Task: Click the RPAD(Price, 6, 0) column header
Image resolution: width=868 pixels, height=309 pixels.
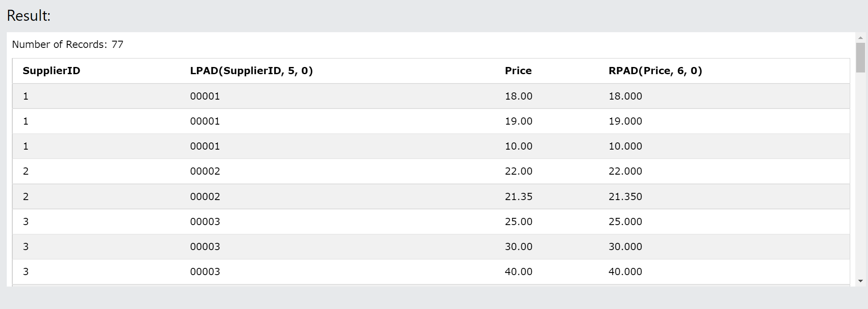Action: [655, 71]
